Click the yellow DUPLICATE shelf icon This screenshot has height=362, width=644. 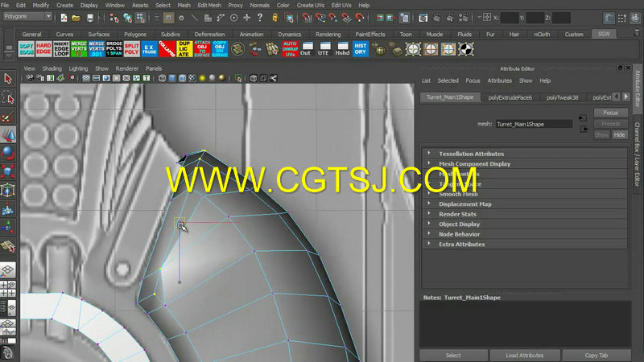pos(184,49)
